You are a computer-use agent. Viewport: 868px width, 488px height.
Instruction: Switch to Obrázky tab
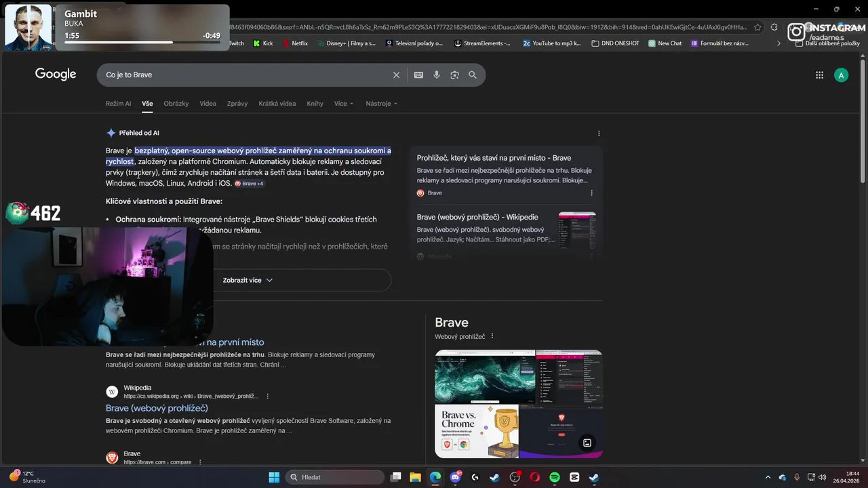tap(176, 104)
